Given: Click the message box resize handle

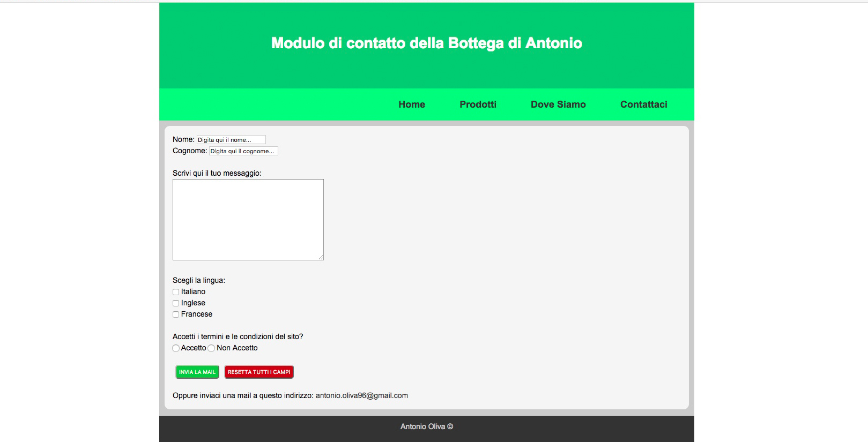Looking at the screenshot, I should click(321, 258).
